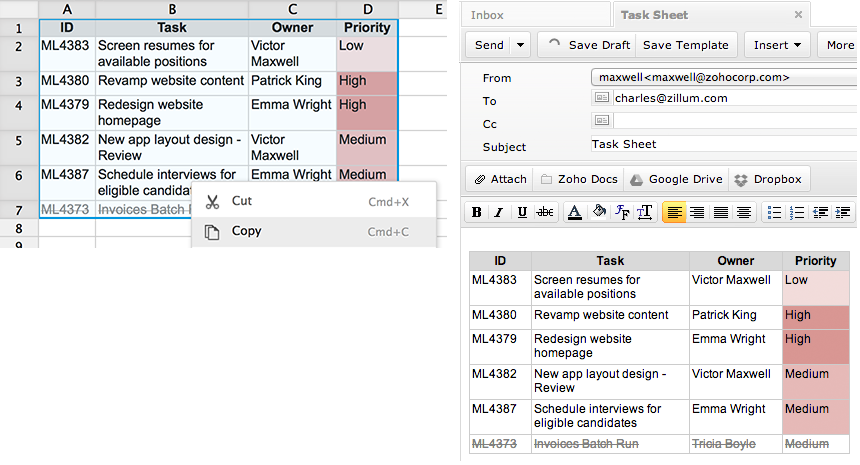This screenshot has height=465, width=860.
Task: Open address book for the To field
Action: click(601, 98)
